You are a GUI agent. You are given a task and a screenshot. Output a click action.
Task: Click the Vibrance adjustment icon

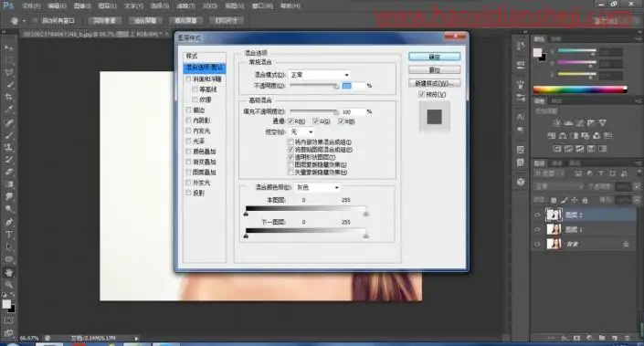pyautogui.click(x=603, y=122)
